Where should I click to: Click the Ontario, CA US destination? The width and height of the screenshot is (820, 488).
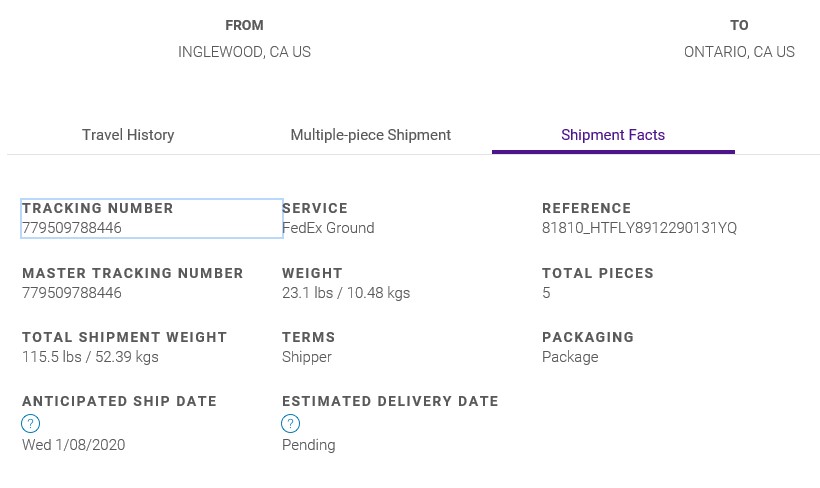(x=739, y=52)
